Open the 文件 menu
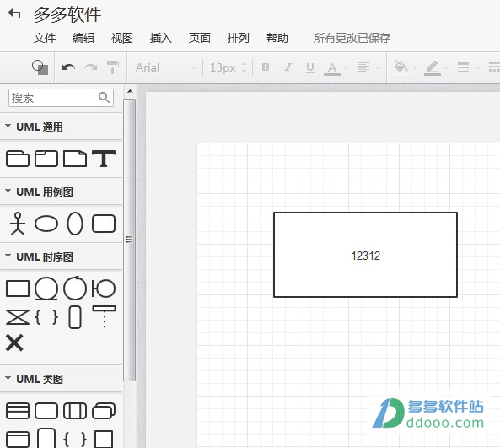500x448 pixels. [45, 38]
